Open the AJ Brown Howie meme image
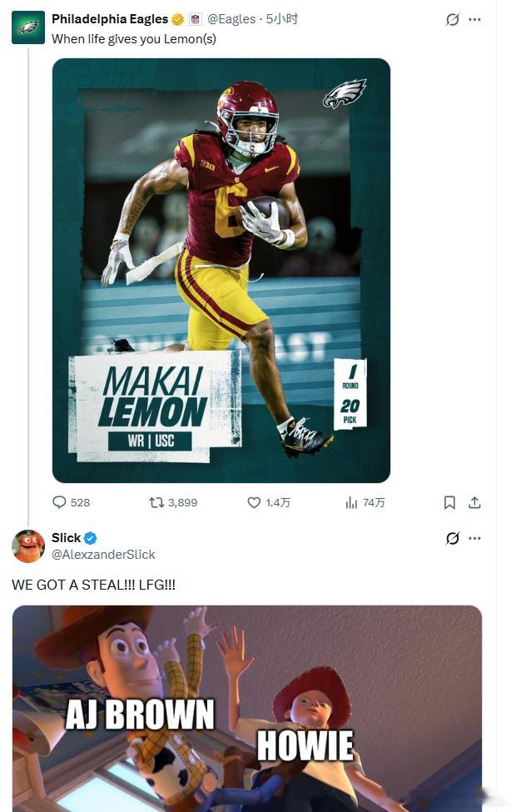This screenshot has width=516, height=812. coord(247,709)
